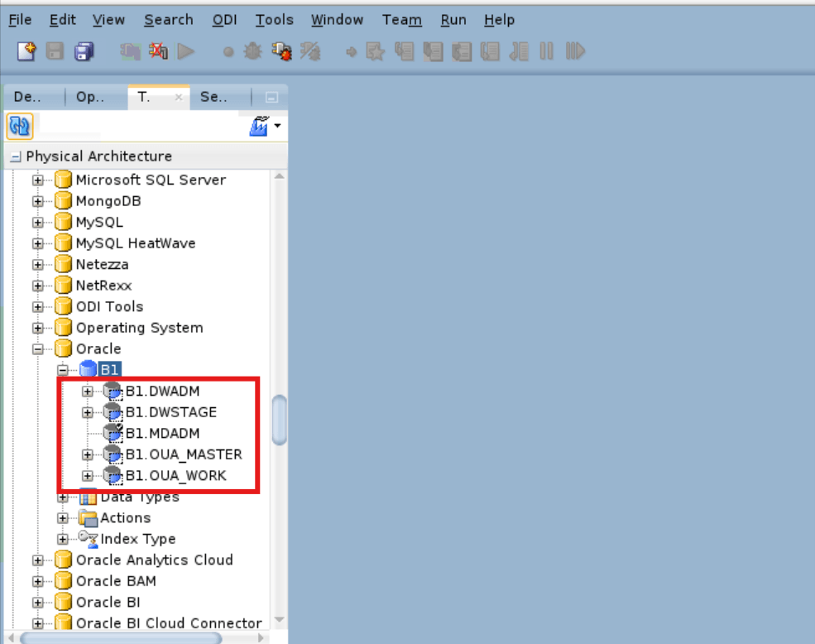Expand the B1.DWADM schema node
The height and width of the screenshot is (644, 815).
pyautogui.click(x=88, y=392)
